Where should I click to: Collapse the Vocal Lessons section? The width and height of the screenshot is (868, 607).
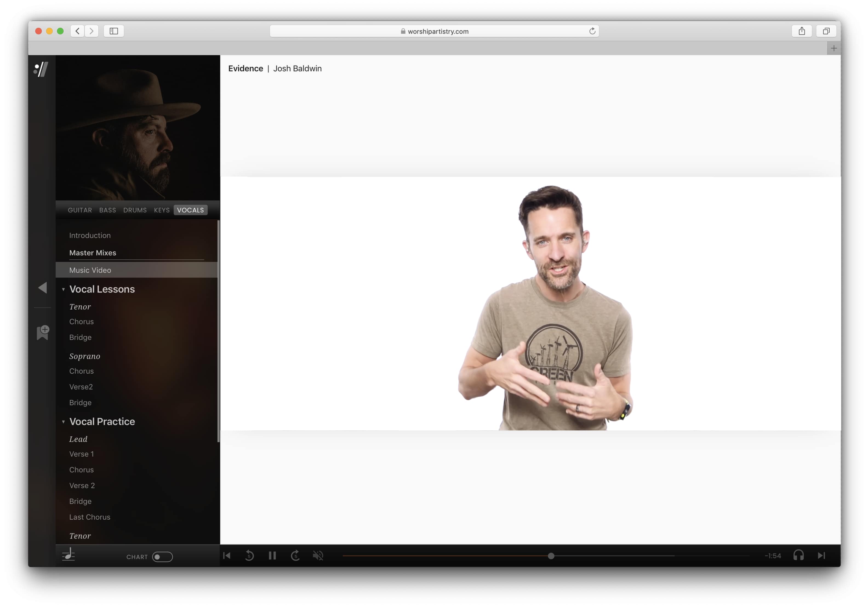pyautogui.click(x=64, y=290)
